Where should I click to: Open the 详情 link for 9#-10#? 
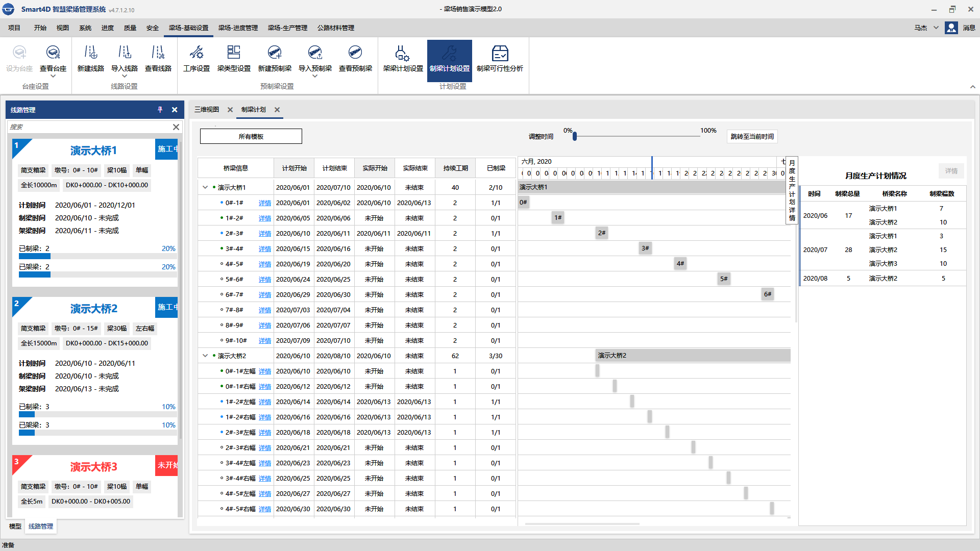point(265,341)
